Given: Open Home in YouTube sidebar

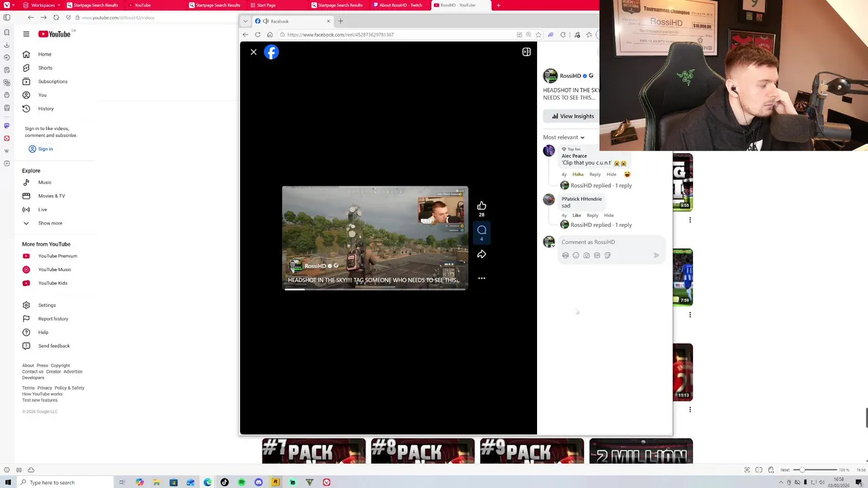Looking at the screenshot, I should [45, 54].
